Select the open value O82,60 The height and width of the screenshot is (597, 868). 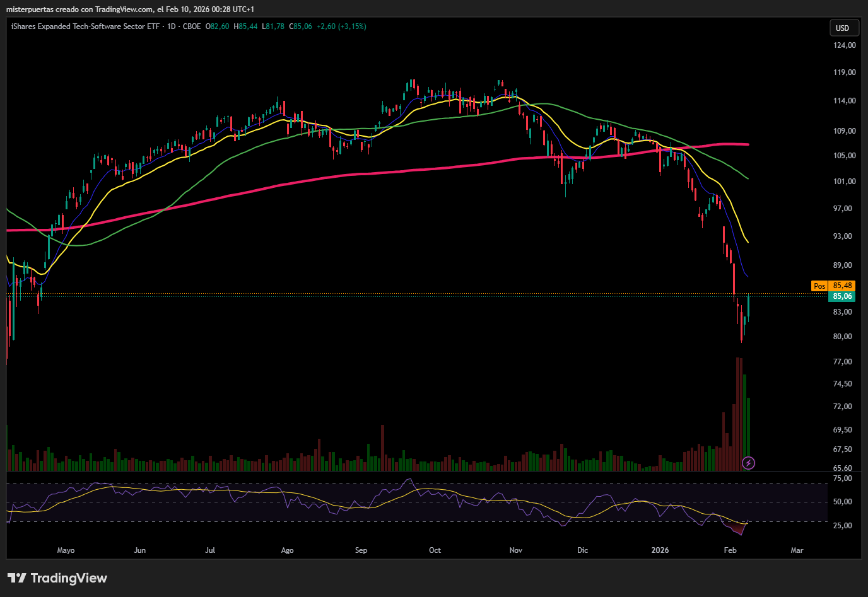click(218, 26)
